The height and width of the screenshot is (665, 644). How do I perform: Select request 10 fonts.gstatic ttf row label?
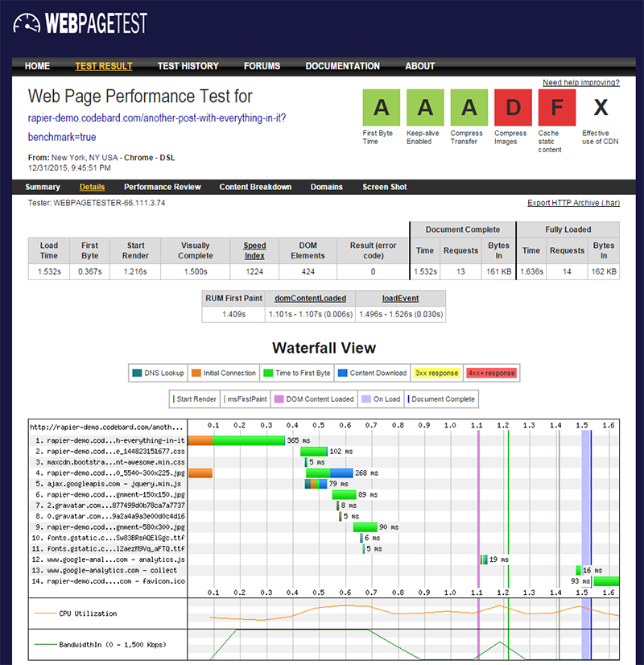coord(109,538)
